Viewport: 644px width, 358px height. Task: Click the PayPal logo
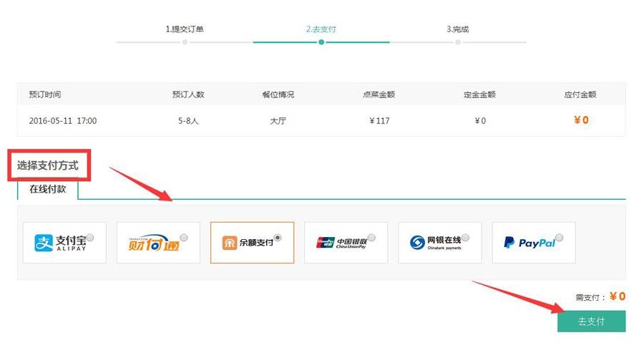pyautogui.click(x=530, y=243)
